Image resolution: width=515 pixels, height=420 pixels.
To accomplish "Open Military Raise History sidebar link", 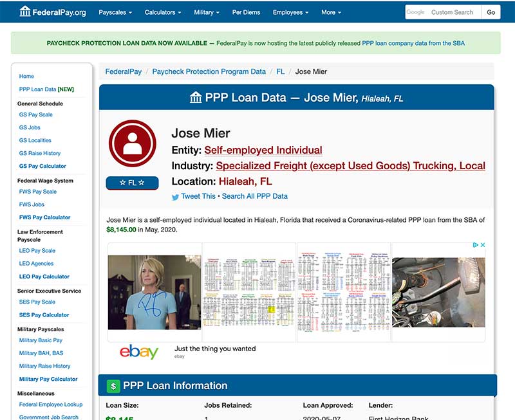I will (x=44, y=366).
